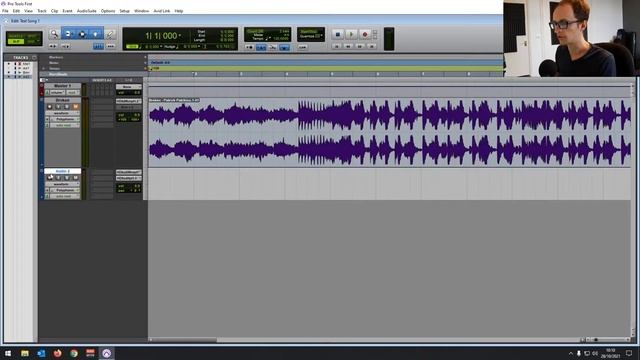This screenshot has width=640, height=360.
Task: Unmute the Drokod track
Action: tap(76, 107)
